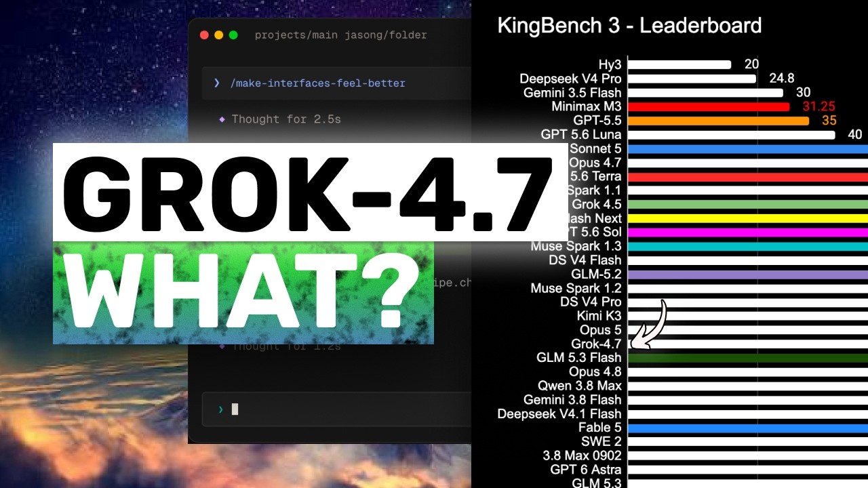Select the 'GPT 6 Astra' label
Screen dimensions: 868x488
point(586,470)
